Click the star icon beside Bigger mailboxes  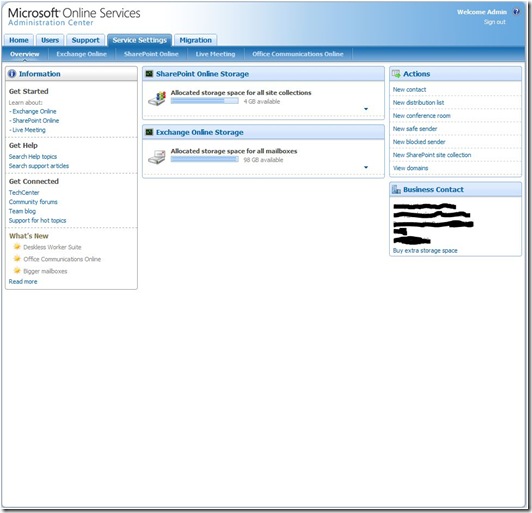pyautogui.click(x=17, y=270)
